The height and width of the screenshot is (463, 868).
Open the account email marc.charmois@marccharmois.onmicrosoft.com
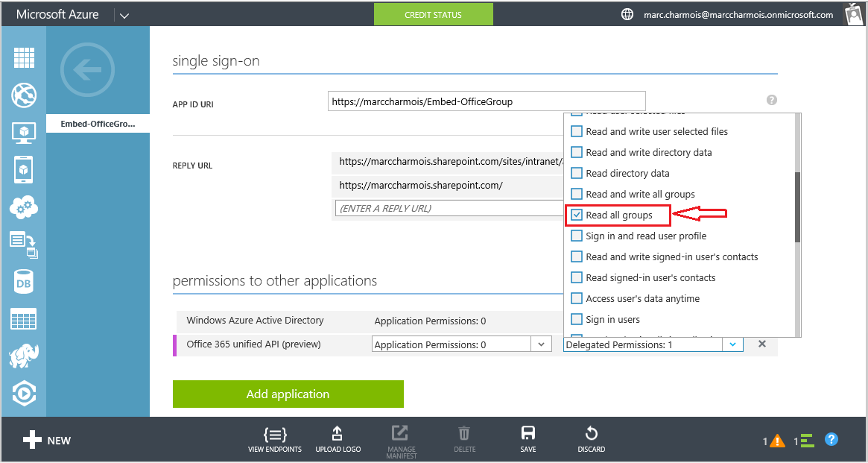pos(738,15)
